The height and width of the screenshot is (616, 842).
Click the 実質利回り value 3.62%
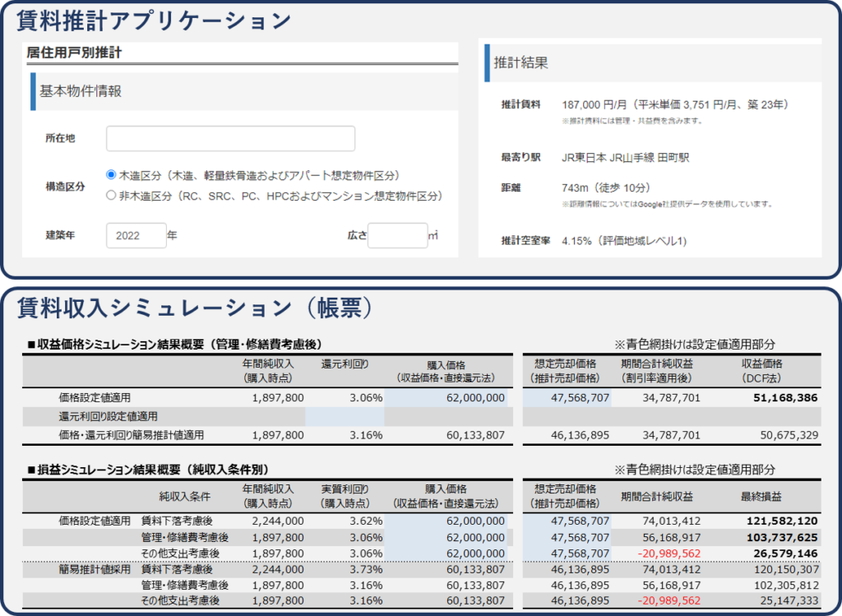click(x=366, y=521)
